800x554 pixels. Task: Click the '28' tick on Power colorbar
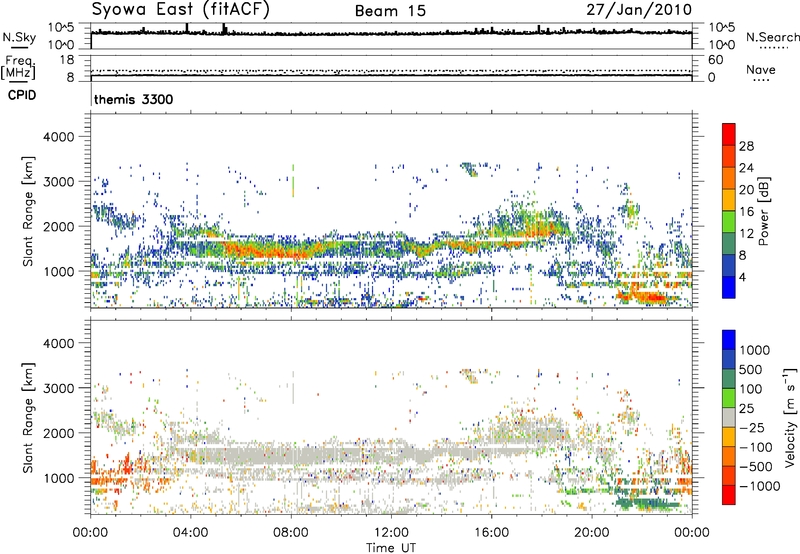coord(746,146)
